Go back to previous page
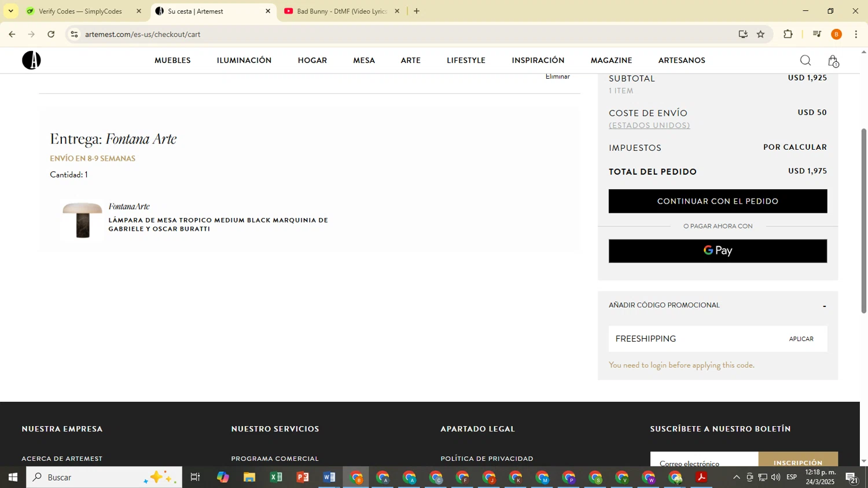868x488 pixels. [12, 34]
